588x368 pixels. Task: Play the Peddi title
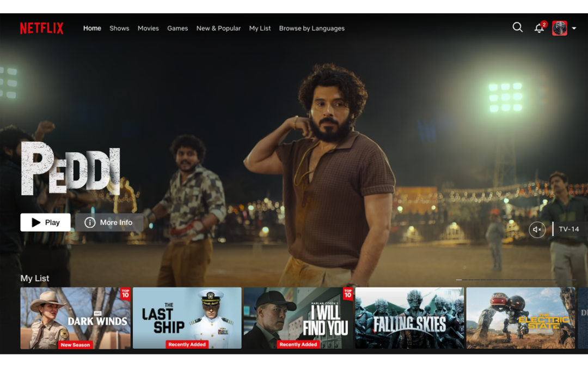[x=45, y=222]
